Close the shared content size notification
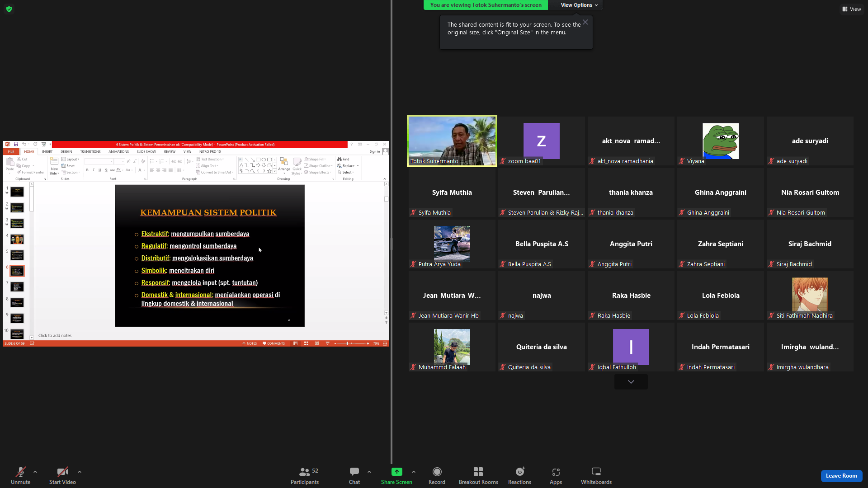Screen dimensions: 868x488 (585, 22)
